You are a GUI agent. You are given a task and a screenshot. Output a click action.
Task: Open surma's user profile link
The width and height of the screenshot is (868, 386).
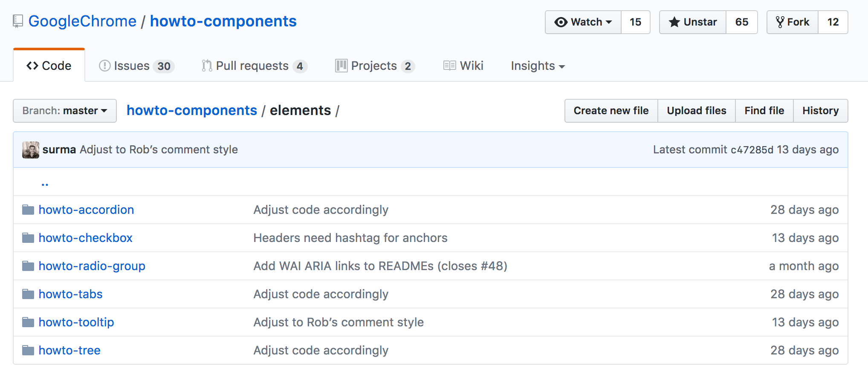pyautogui.click(x=59, y=150)
